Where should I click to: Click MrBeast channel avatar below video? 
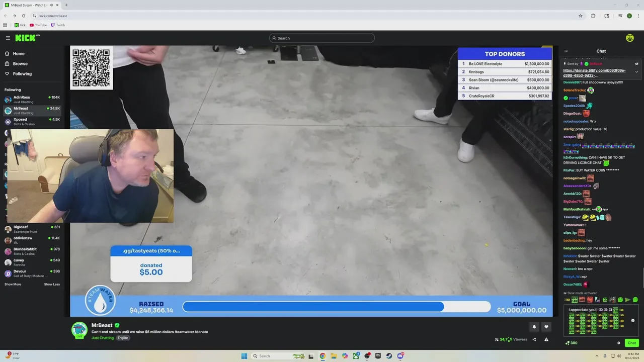click(x=79, y=330)
